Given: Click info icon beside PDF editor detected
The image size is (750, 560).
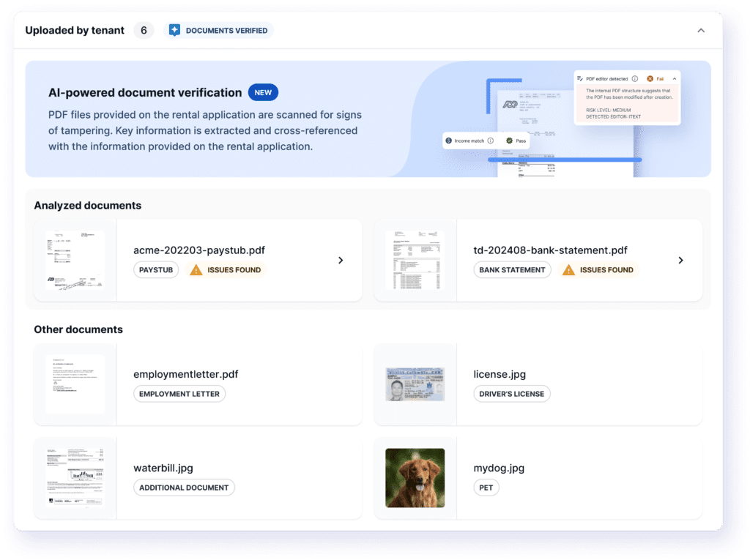Looking at the screenshot, I should [634, 78].
